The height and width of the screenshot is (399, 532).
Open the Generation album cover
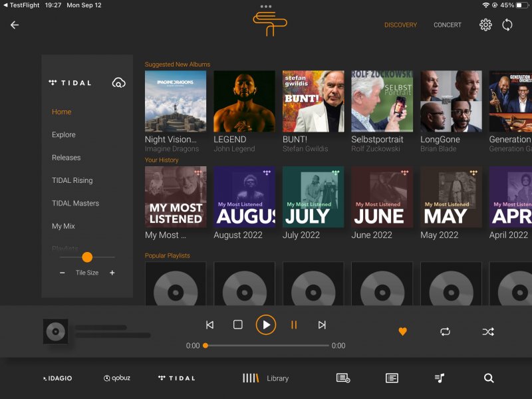pos(511,101)
